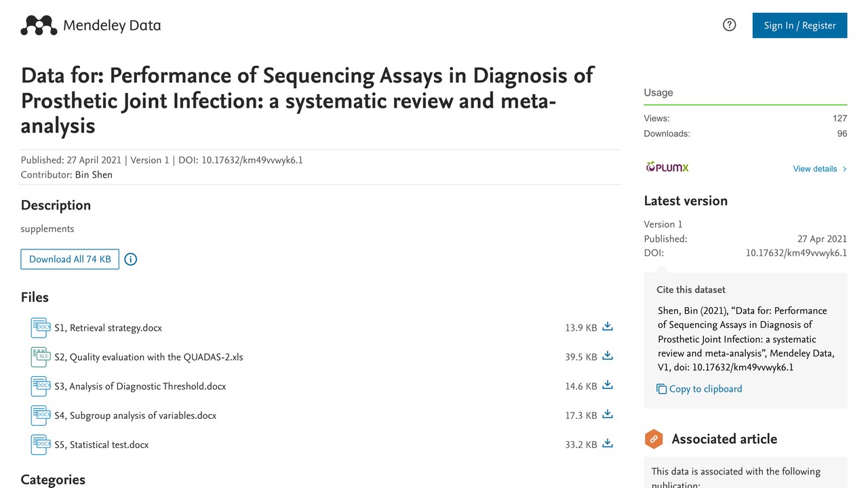Click the Mendeley Data wordmark text
868x488 pixels.
point(112,26)
